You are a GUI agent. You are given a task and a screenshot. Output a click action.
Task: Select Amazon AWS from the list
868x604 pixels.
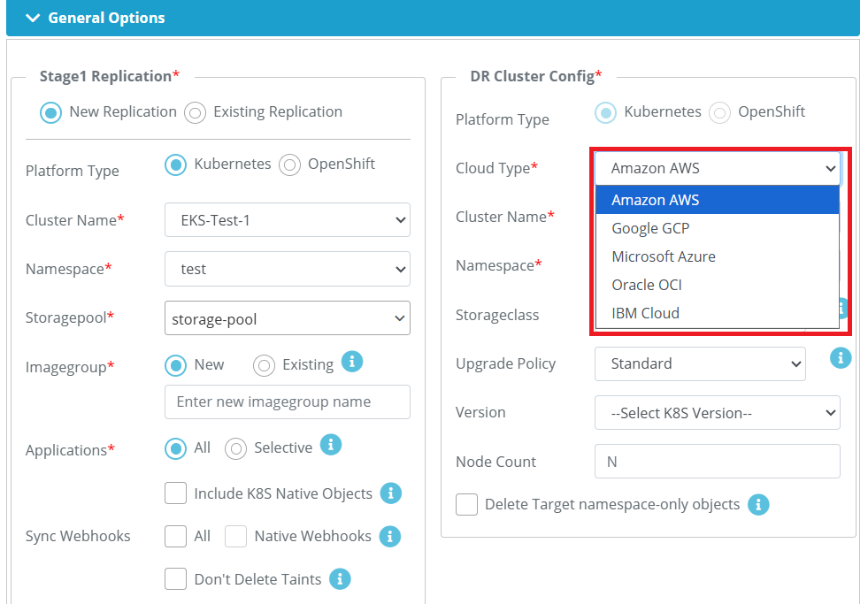pos(718,200)
